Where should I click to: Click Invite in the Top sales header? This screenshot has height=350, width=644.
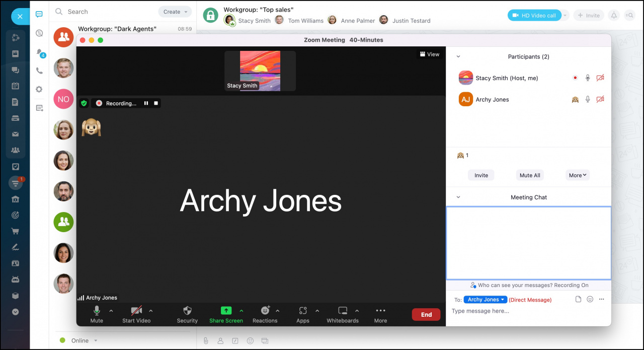(x=589, y=16)
